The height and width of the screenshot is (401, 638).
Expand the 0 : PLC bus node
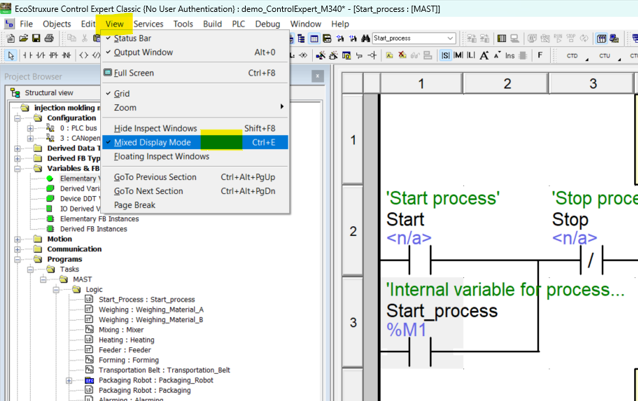[31, 128]
